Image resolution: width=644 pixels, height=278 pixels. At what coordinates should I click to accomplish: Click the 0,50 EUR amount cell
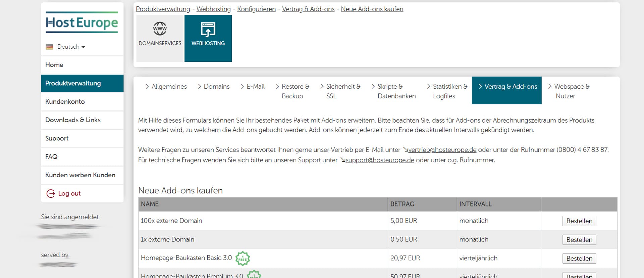pos(422,239)
